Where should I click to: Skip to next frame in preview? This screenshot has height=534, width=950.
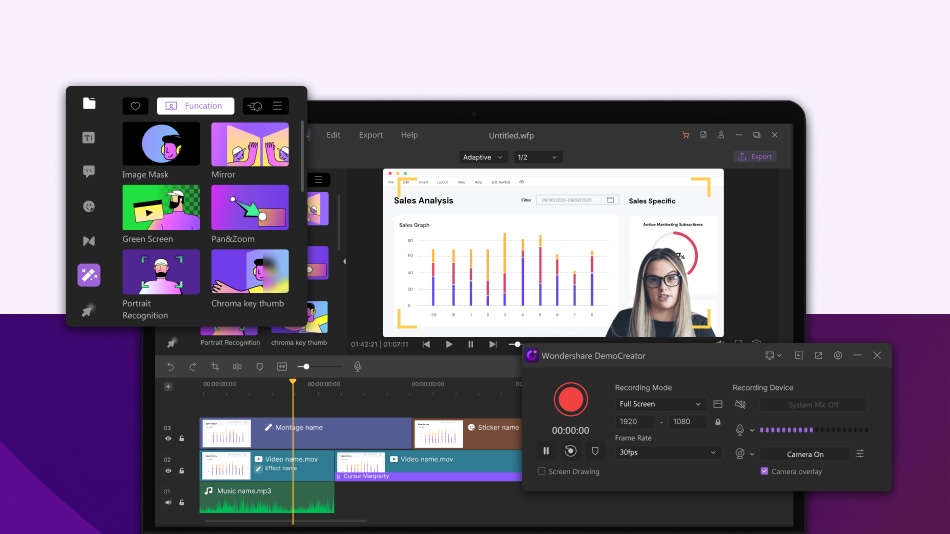coord(493,344)
